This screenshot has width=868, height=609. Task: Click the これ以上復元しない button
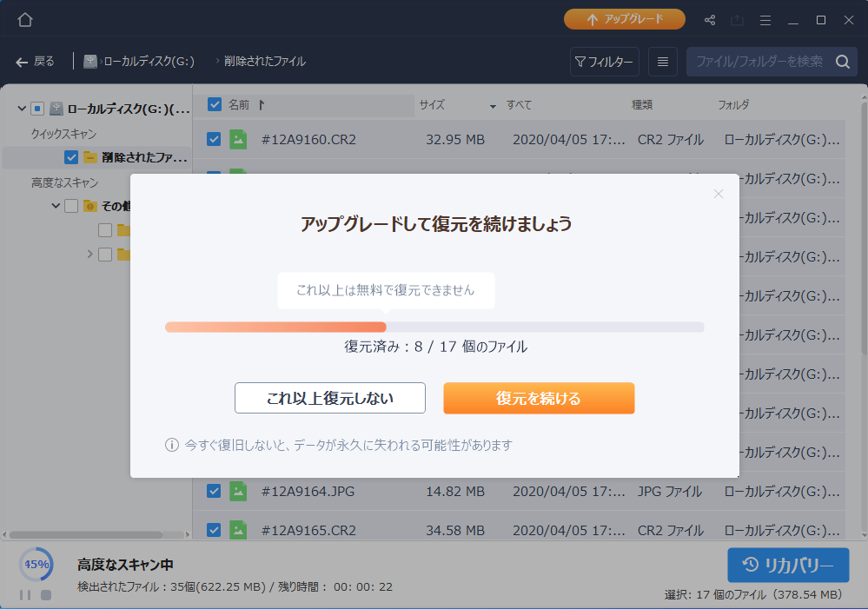click(330, 399)
